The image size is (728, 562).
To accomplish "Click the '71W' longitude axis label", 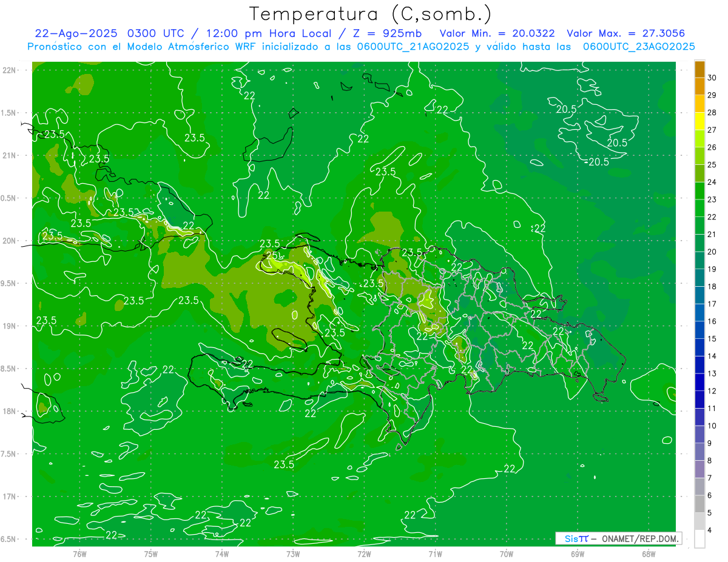I will point(435,554).
